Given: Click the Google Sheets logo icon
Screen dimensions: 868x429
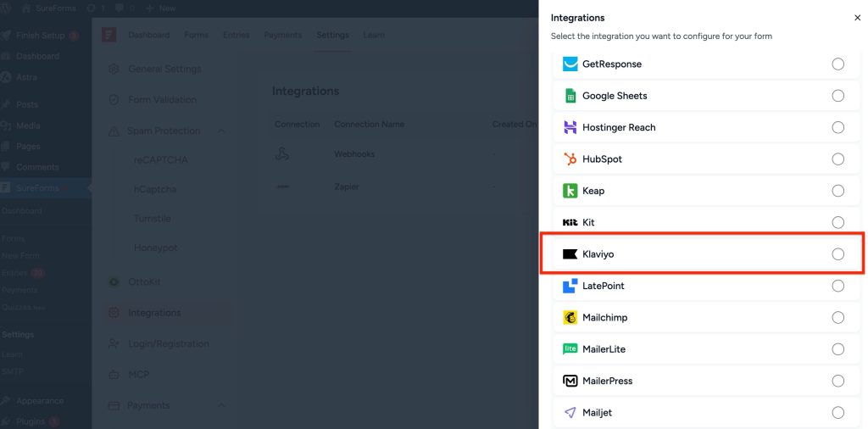Looking at the screenshot, I should pyautogui.click(x=570, y=96).
